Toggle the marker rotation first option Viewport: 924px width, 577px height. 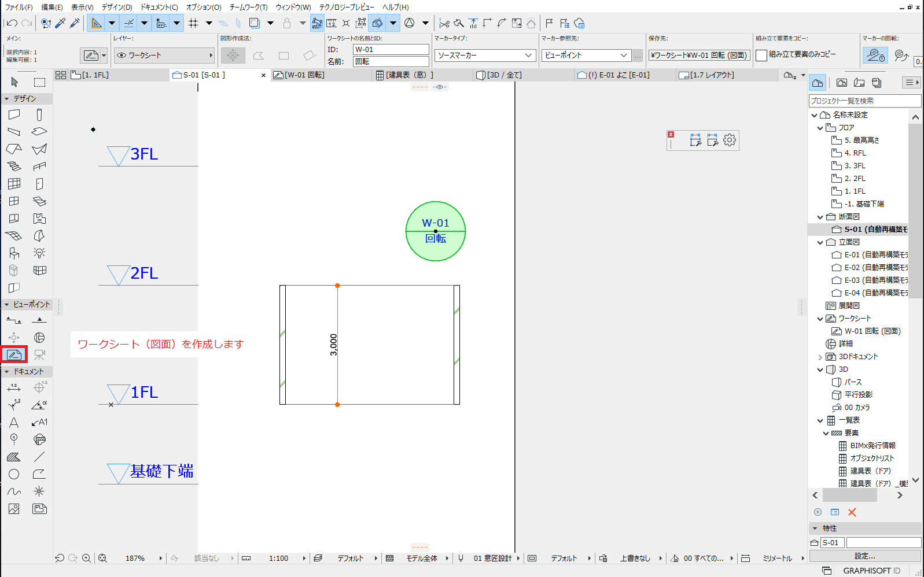pyautogui.click(x=875, y=56)
